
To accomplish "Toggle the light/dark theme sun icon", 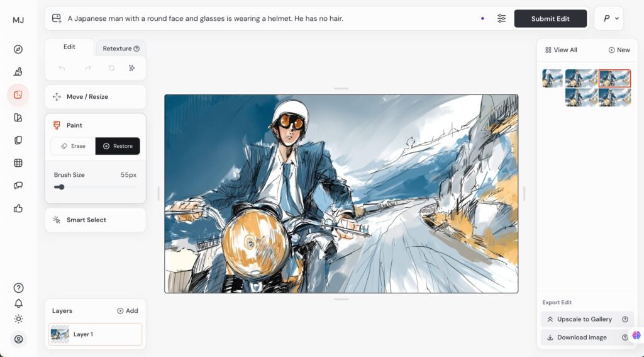I will coord(18,319).
